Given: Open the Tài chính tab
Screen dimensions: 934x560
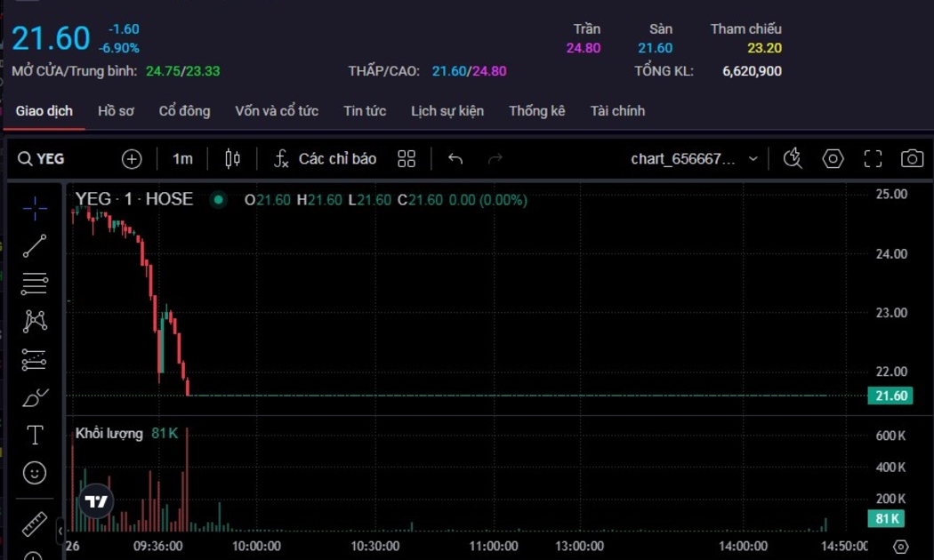Looking at the screenshot, I should (617, 111).
